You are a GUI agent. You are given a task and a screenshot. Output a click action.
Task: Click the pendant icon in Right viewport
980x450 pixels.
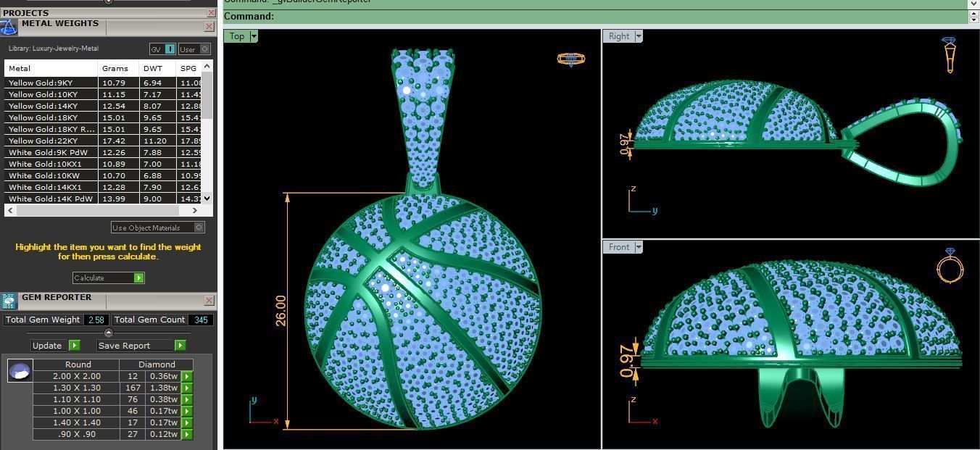(950, 55)
